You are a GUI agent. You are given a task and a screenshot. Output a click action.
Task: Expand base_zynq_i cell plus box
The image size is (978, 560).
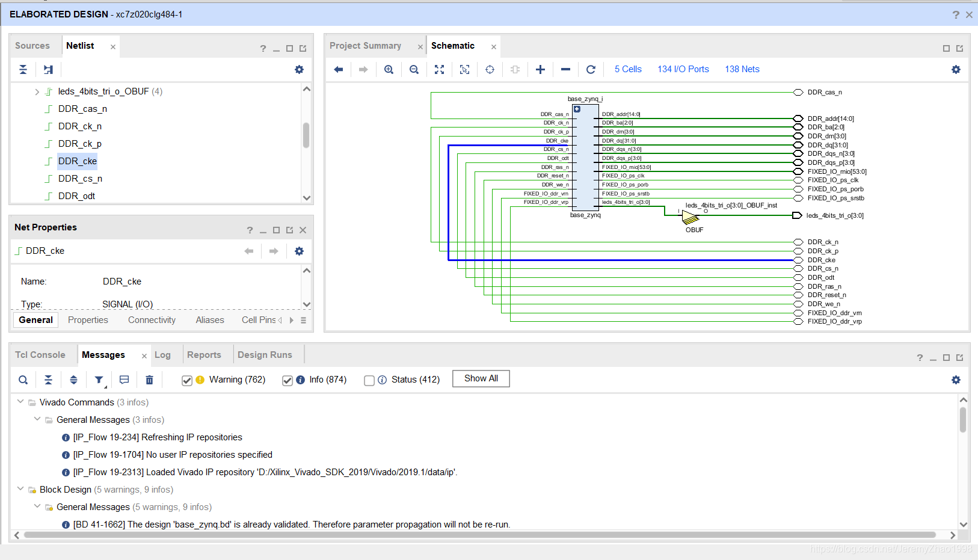click(577, 109)
